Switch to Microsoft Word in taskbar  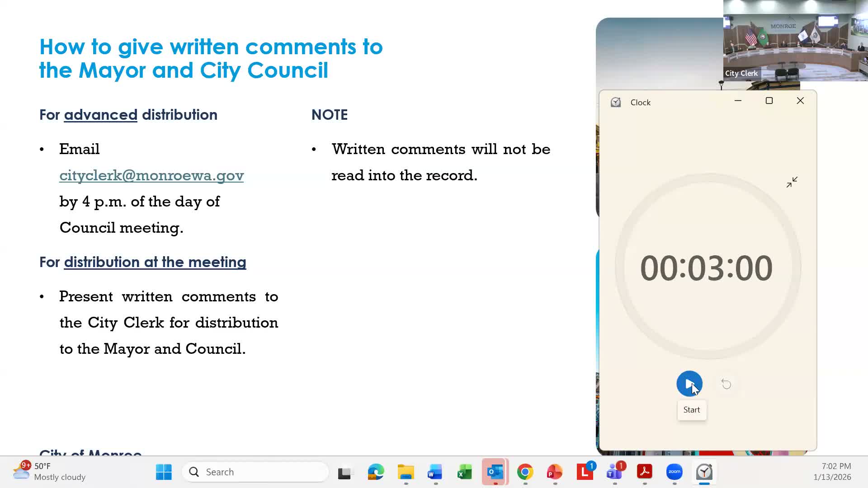[435, 472]
